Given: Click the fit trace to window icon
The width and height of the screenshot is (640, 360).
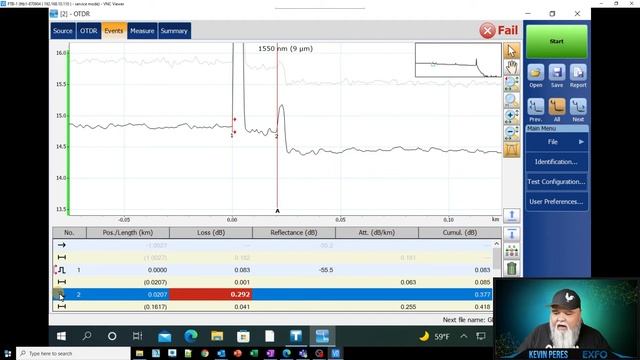Looking at the screenshot, I should click(x=511, y=149).
